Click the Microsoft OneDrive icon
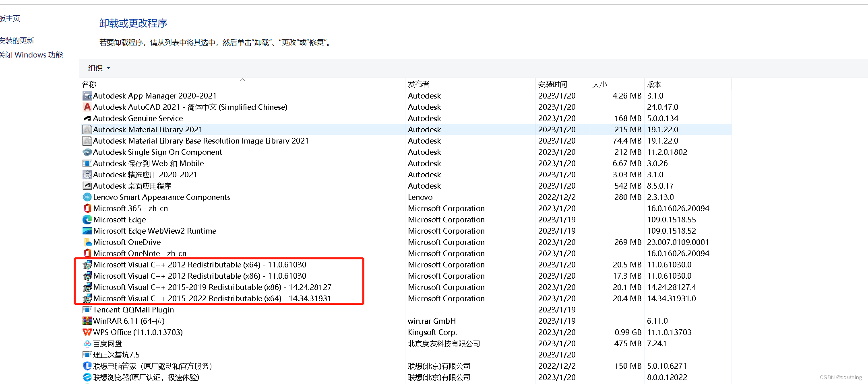This screenshot has width=868, height=384. 87,242
